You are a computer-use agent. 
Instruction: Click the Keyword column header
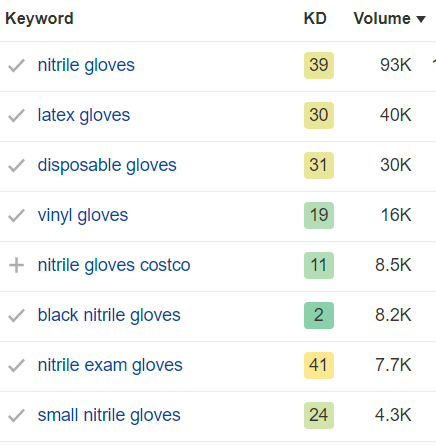(39, 19)
